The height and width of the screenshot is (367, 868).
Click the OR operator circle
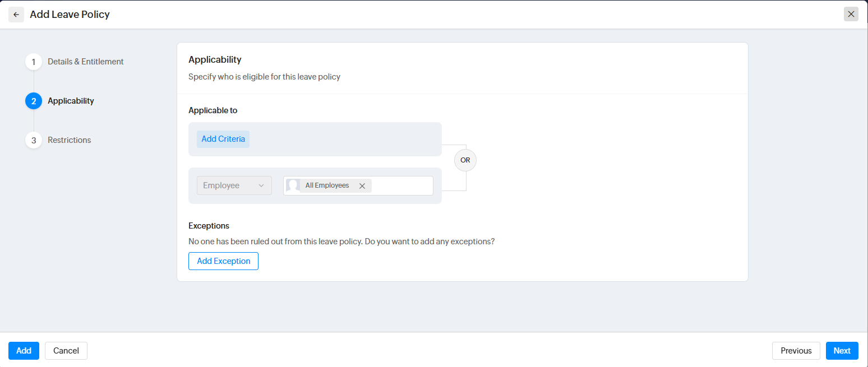(465, 160)
